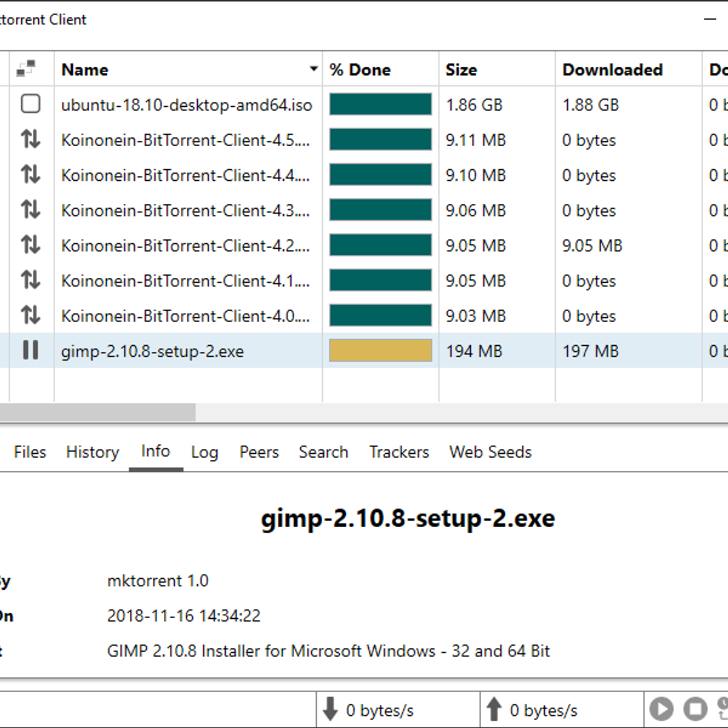Sort by the Name column header

85,70
